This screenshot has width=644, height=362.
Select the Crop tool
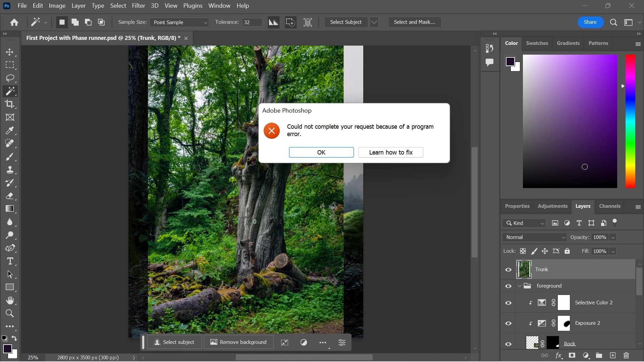coord(10,104)
